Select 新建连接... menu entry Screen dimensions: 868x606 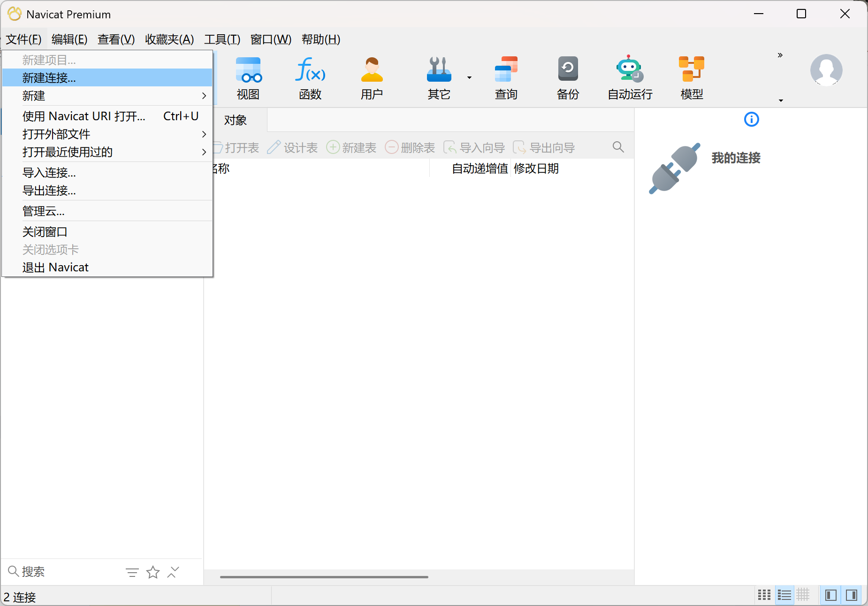(x=107, y=78)
